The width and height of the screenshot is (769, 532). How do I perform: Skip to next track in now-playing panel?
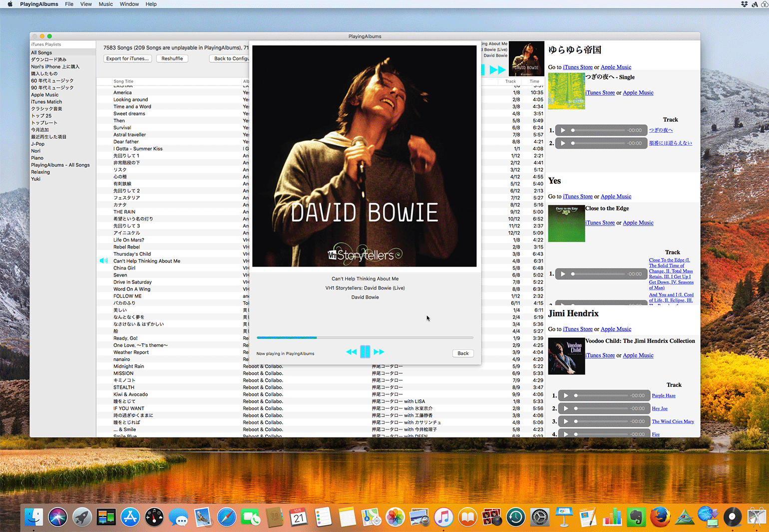coord(379,352)
